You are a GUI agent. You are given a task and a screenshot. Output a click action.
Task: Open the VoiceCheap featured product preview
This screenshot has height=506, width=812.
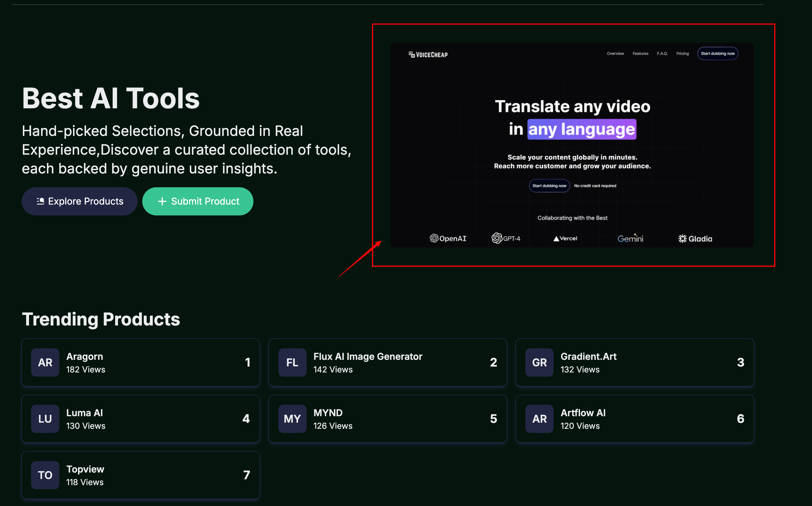[572, 145]
